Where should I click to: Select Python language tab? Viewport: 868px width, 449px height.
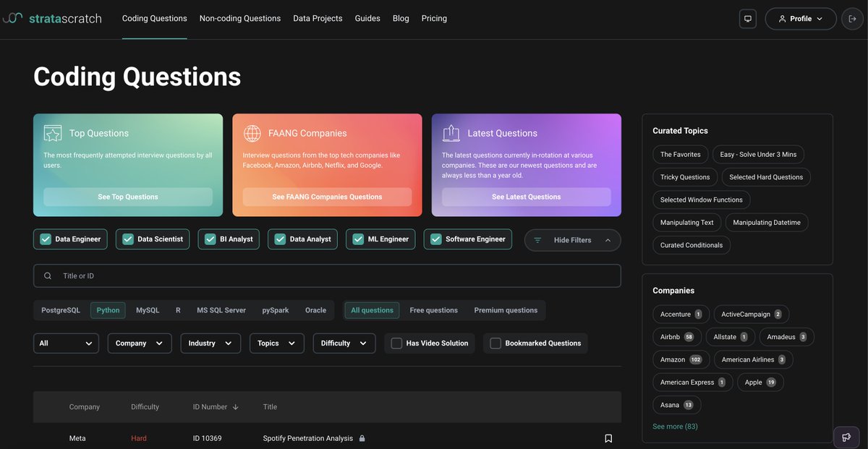point(108,310)
